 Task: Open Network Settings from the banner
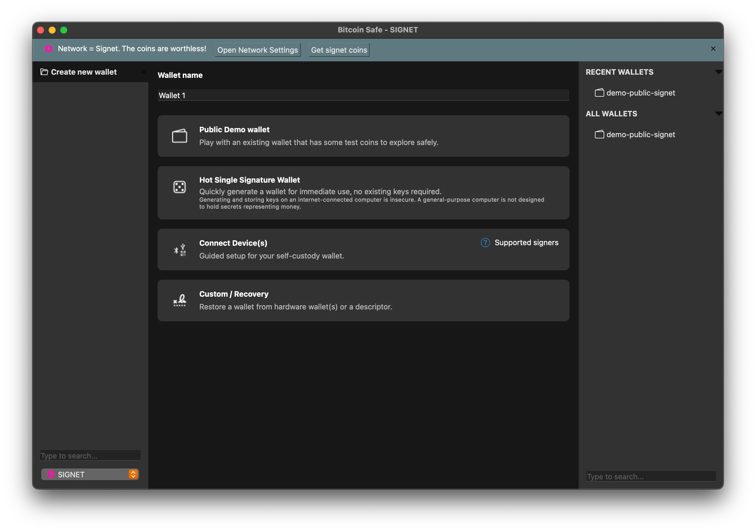pos(258,50)
